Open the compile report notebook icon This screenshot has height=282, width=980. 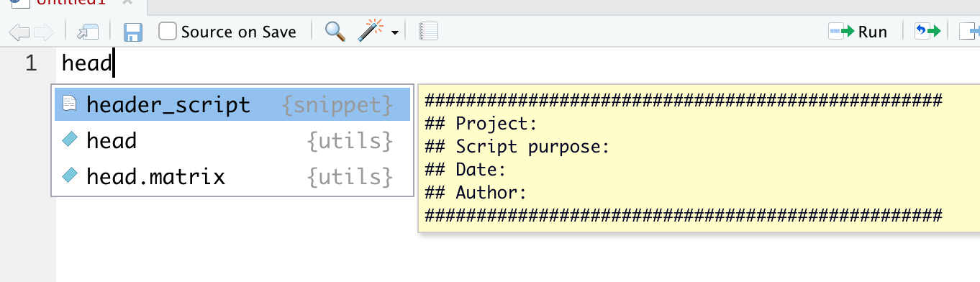[428, 32]
